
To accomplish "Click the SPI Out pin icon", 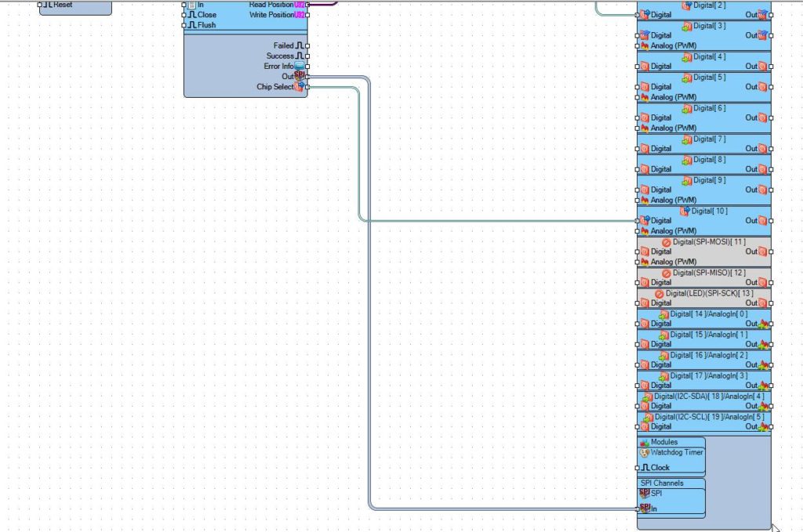I will click(300, 76).
